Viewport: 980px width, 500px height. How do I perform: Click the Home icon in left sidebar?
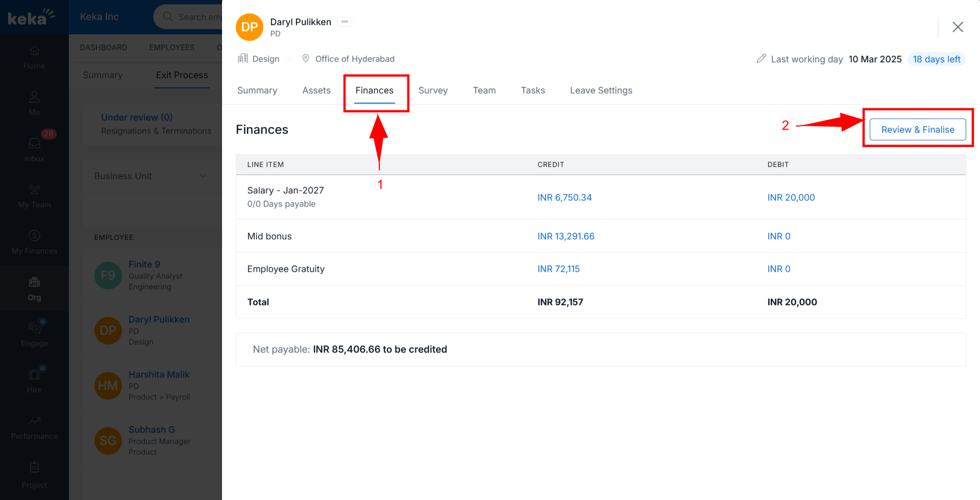click(x=34, y=51)
